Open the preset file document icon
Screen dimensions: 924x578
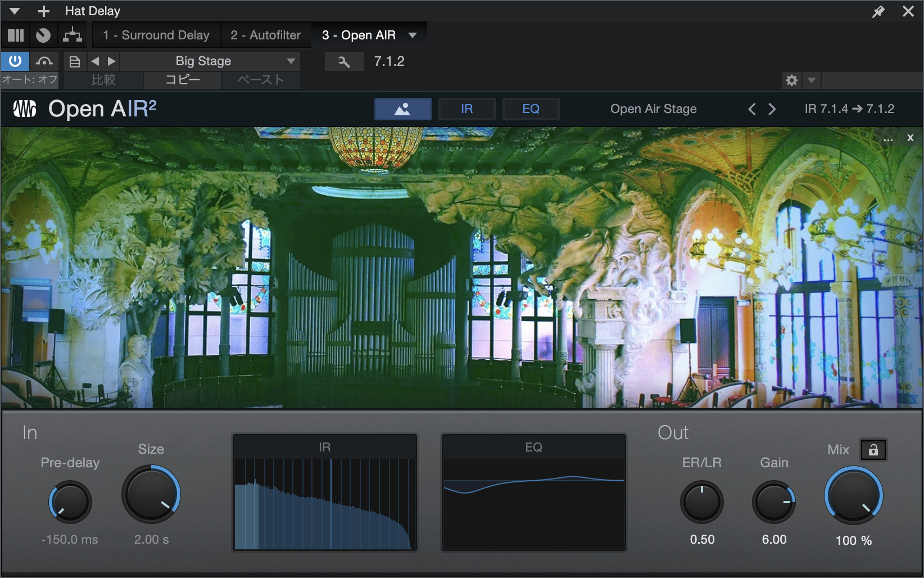click(x=74, y=61)
